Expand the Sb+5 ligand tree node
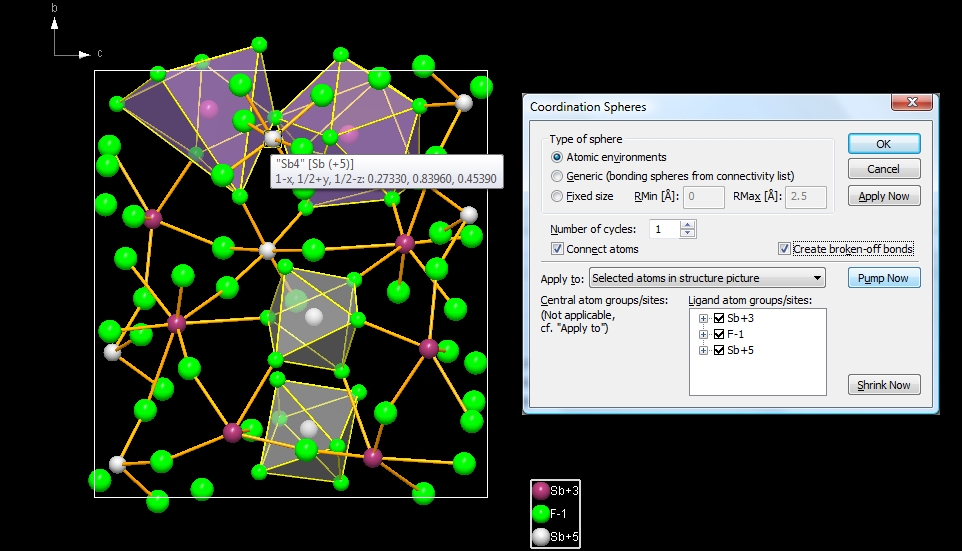 tap(704, 350)
